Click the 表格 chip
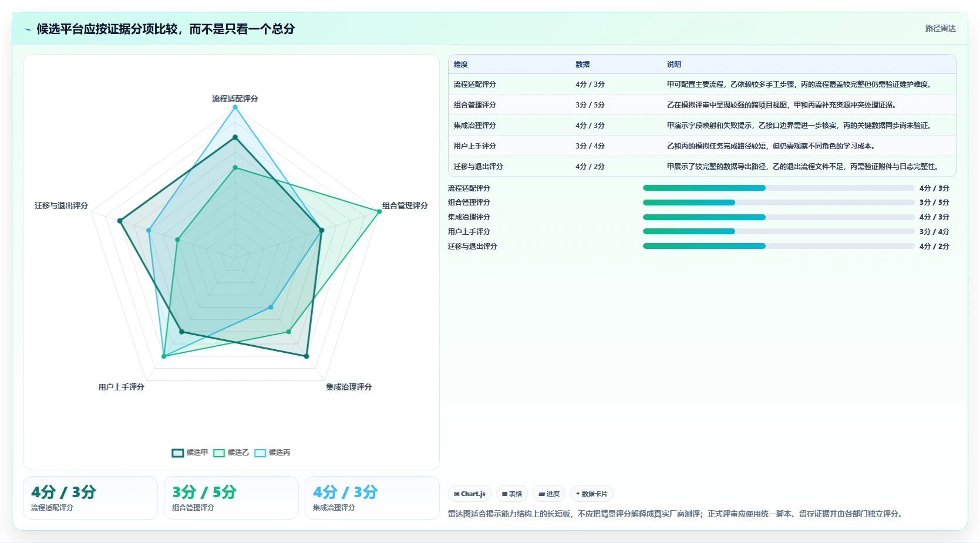 512,494
